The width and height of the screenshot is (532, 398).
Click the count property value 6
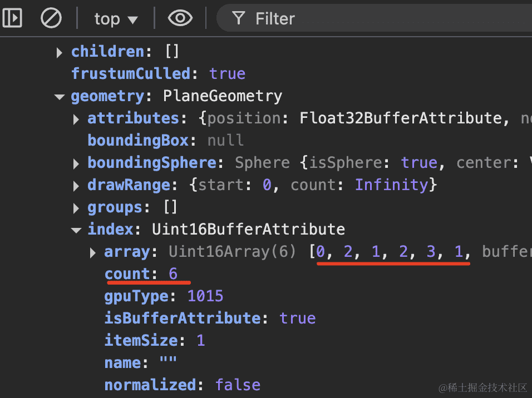point(173,274)
